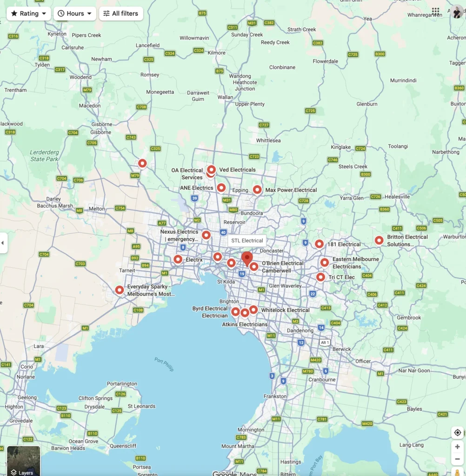Click the user profile avatar
466x476 pixels.
[457, 12]
